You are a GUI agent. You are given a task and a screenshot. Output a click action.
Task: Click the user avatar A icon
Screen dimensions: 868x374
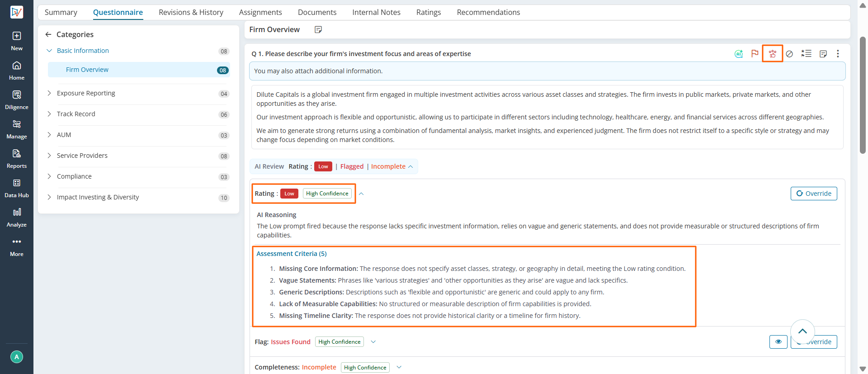coord(17,357)
